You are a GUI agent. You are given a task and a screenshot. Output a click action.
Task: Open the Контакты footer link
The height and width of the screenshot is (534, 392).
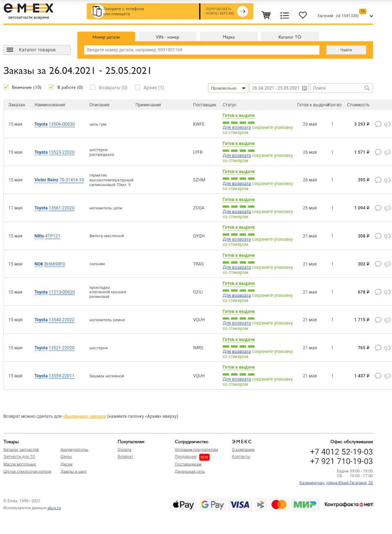pyautogui.click(x=241, y=457)
